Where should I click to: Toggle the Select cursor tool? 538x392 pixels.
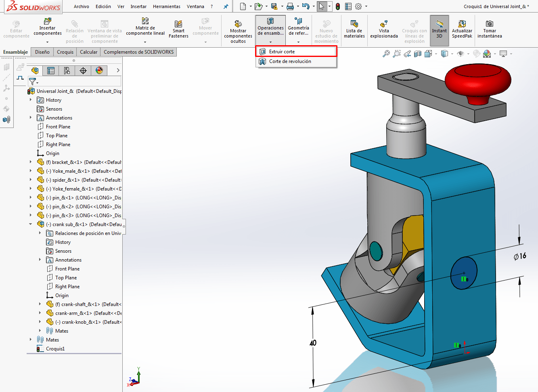point(321,6)
